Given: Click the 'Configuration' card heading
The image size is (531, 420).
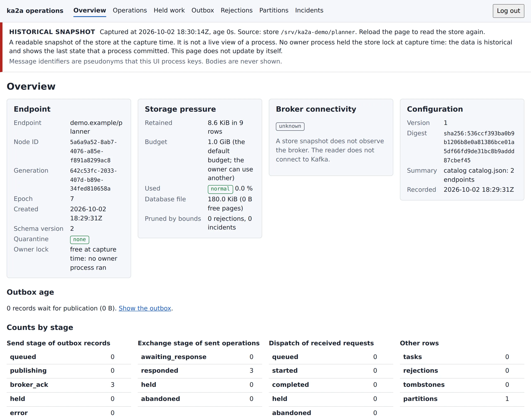Looking at the screenshot, I should [x=435, y=109].
